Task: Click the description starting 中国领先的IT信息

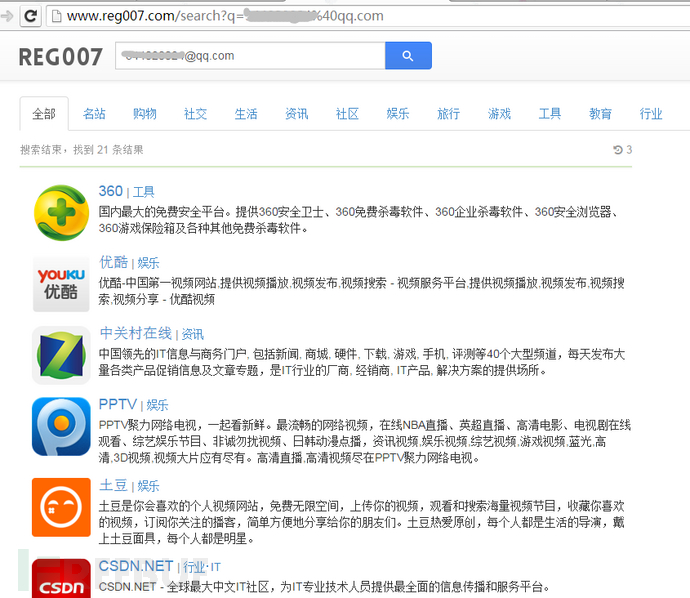Action: point(361,362)
